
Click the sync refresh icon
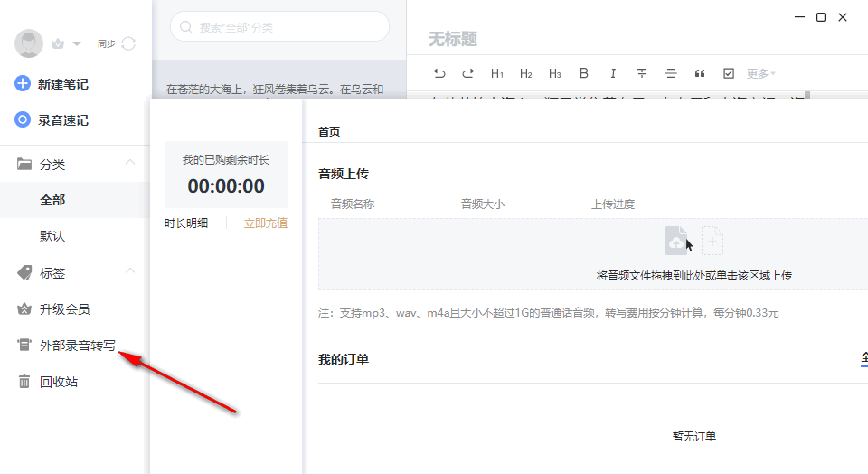128,43
